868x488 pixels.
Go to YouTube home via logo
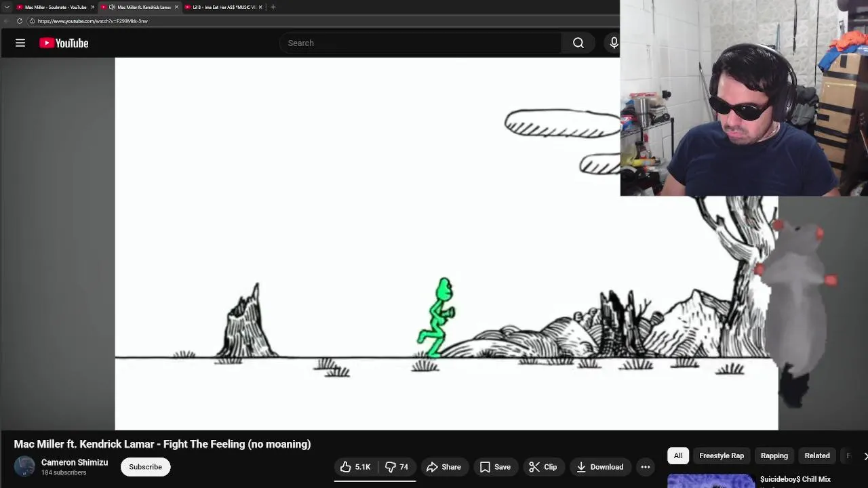(64, 43)
